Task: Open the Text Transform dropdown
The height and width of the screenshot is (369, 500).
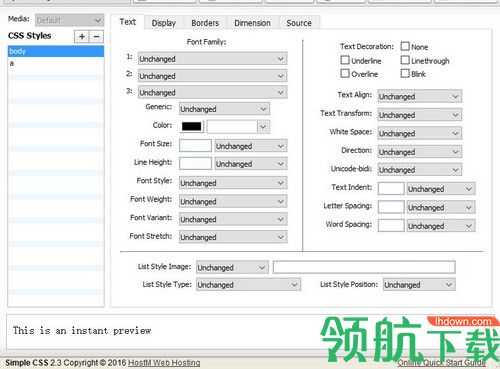Action: (420, 115)
